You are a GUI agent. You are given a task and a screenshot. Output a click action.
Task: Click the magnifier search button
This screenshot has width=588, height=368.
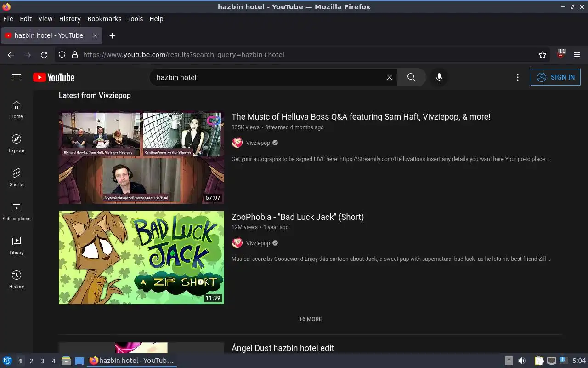tap(411, 77)
